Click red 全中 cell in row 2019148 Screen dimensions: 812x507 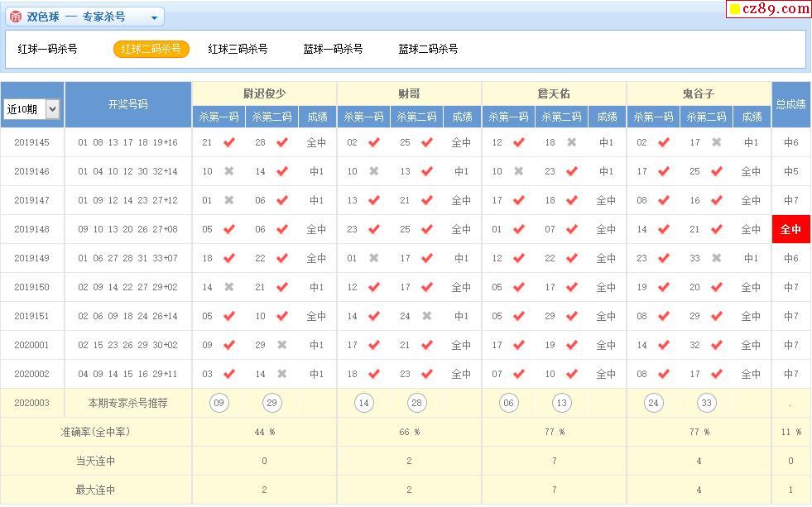coord(790,229)
